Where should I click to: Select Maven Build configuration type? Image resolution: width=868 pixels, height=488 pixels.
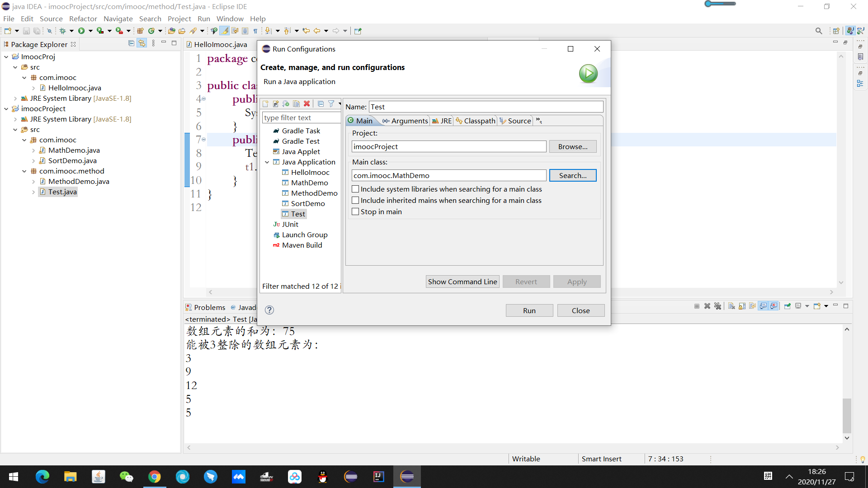(x=297, y=245)
